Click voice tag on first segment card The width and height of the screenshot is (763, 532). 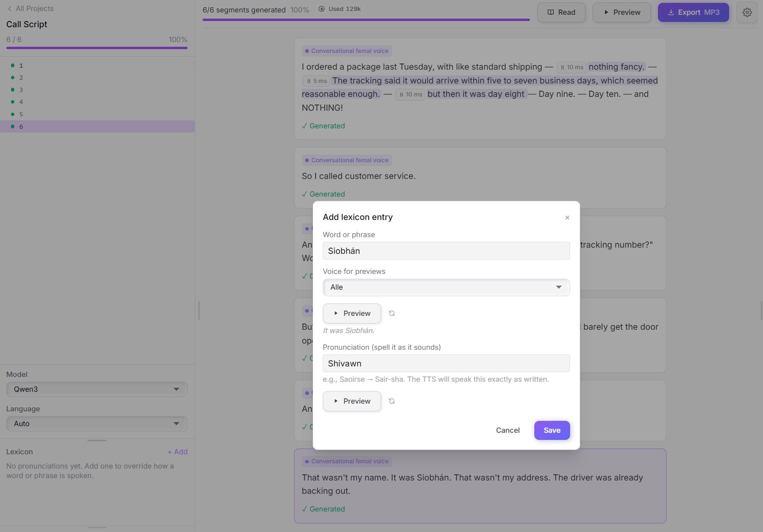pos(347,51)
